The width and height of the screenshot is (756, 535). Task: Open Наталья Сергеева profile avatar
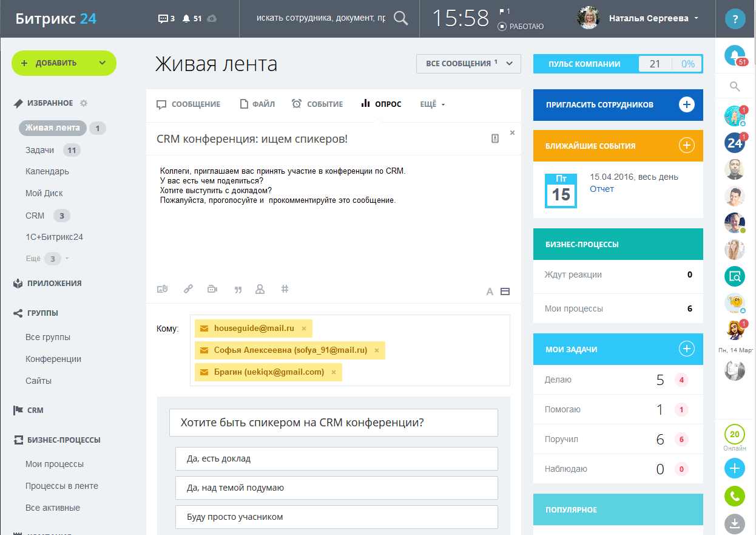[589, 18]
